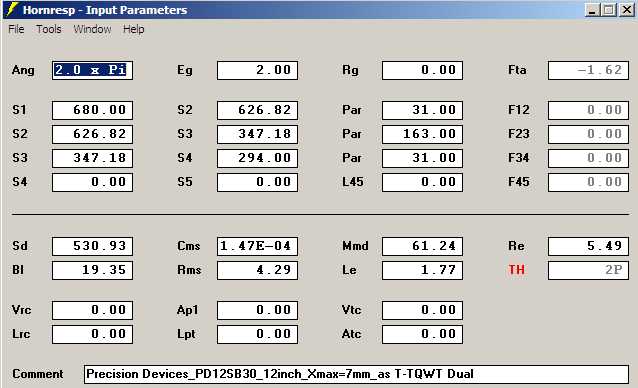Focus the Rg input field

(x=422, y=70)
